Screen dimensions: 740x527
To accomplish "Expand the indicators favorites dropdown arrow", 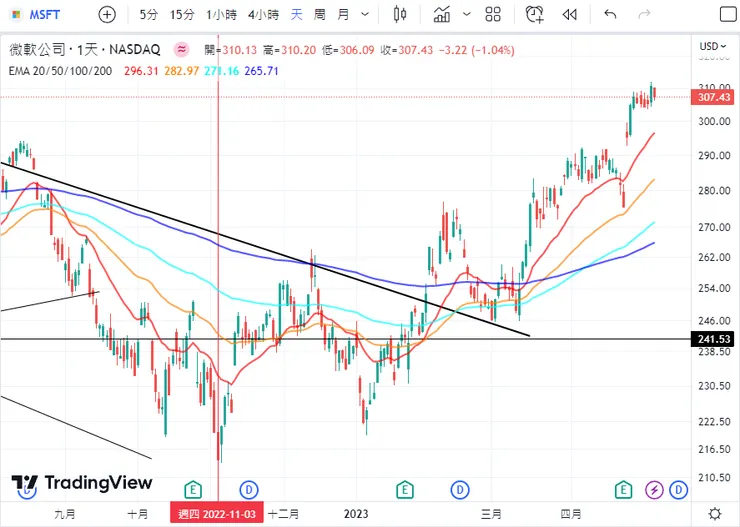I will pos(467,15).
